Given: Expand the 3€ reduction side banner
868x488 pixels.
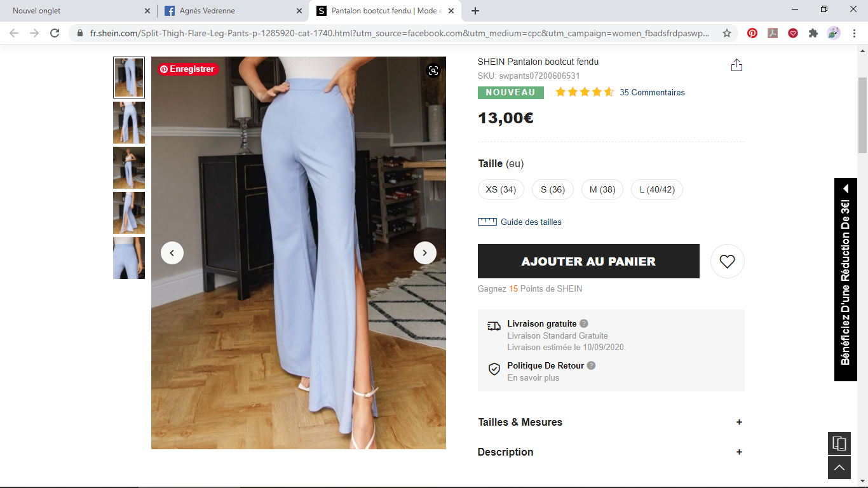Looking at the screenshot, I should click(846, 280).
